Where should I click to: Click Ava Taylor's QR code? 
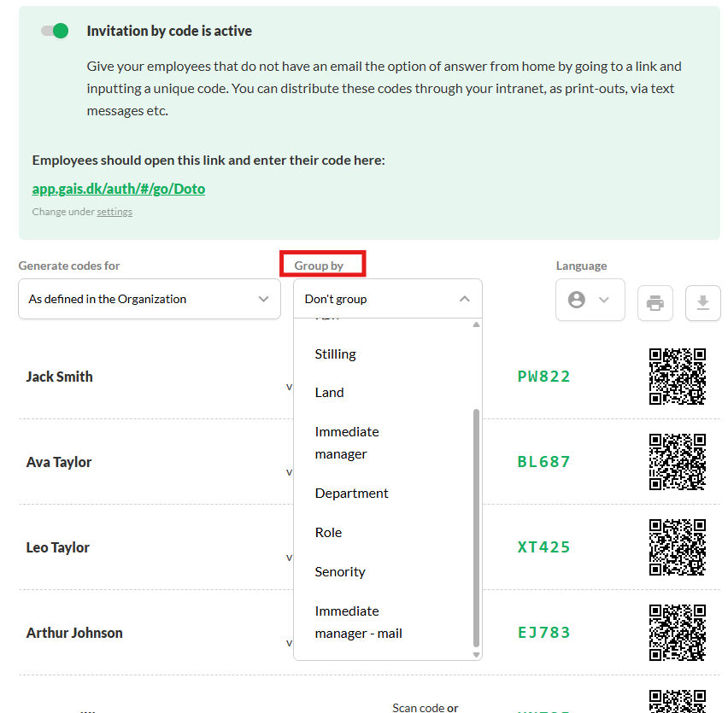[x=677, y=462]
